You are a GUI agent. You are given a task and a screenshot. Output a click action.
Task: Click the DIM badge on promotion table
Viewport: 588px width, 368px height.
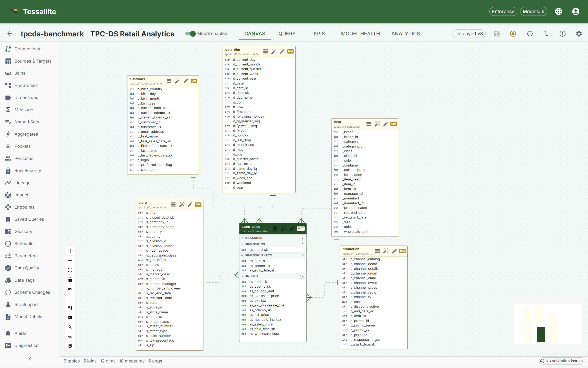(402, 251)
